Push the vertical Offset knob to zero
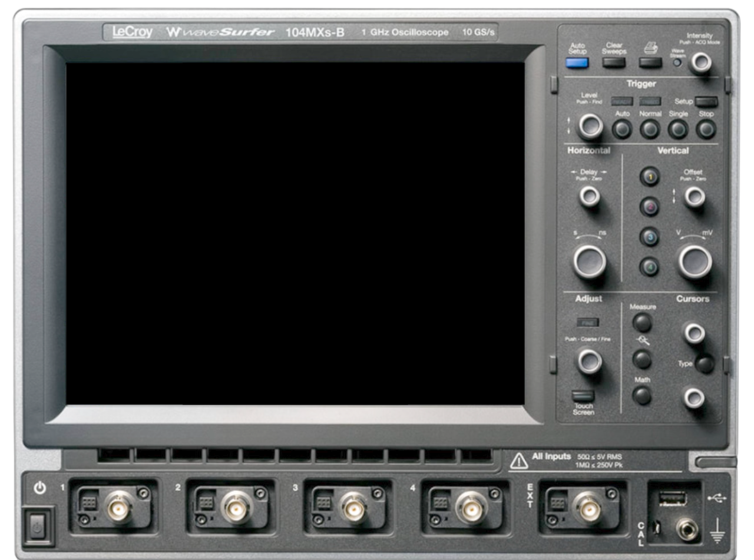754x560 pixels. pos(693,195)
